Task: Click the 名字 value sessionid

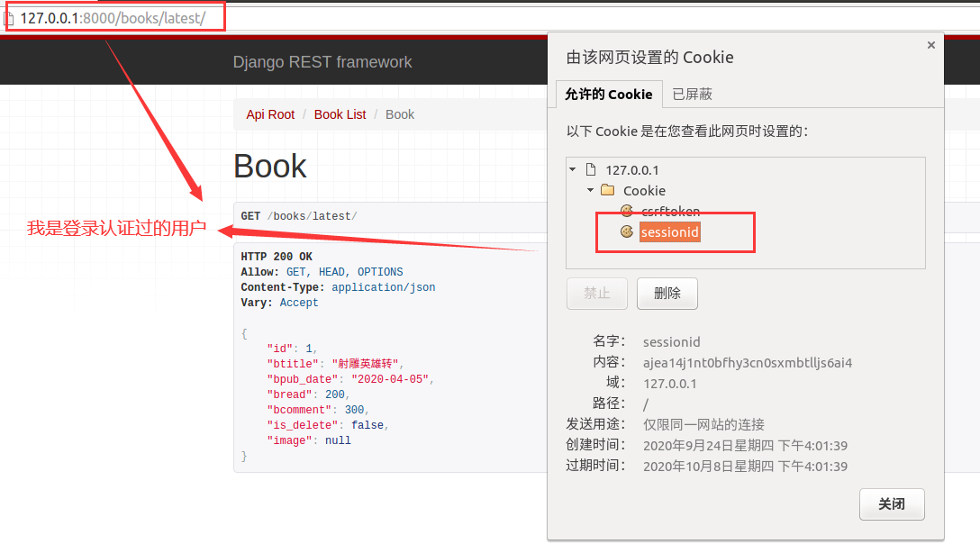Action: pos(671,342)
